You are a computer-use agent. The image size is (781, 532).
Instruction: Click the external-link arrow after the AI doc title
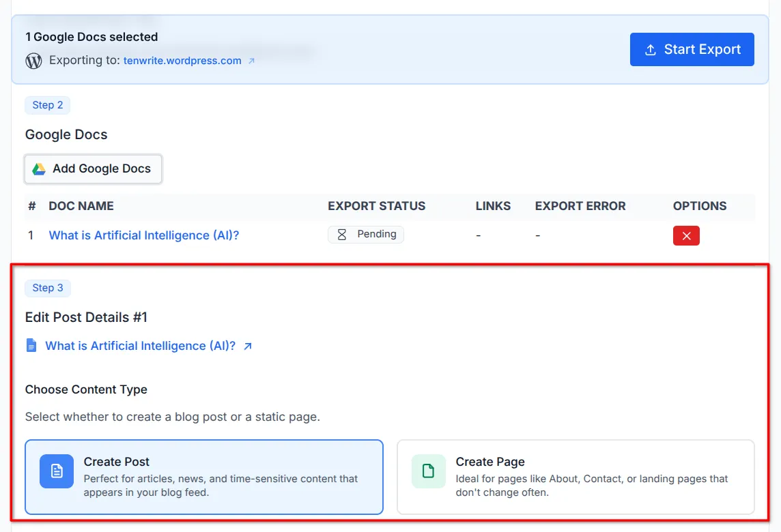coord(246,345)
